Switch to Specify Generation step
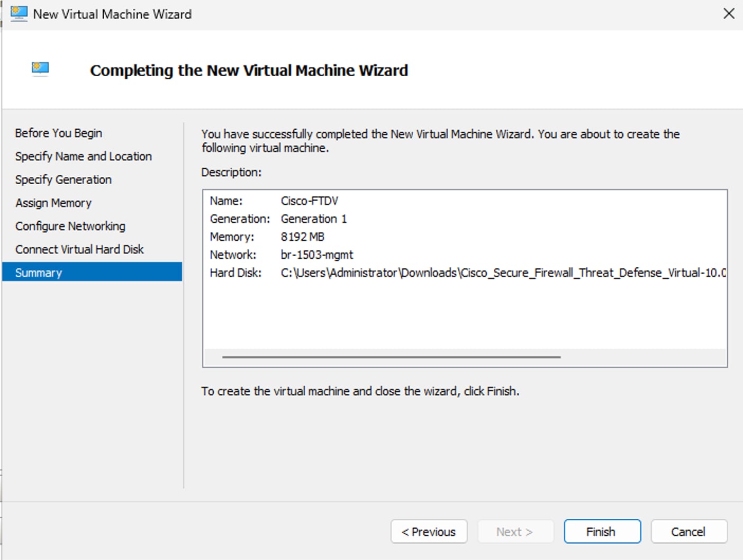Screen dimensions: 743x560 click(x=64, y=179)
